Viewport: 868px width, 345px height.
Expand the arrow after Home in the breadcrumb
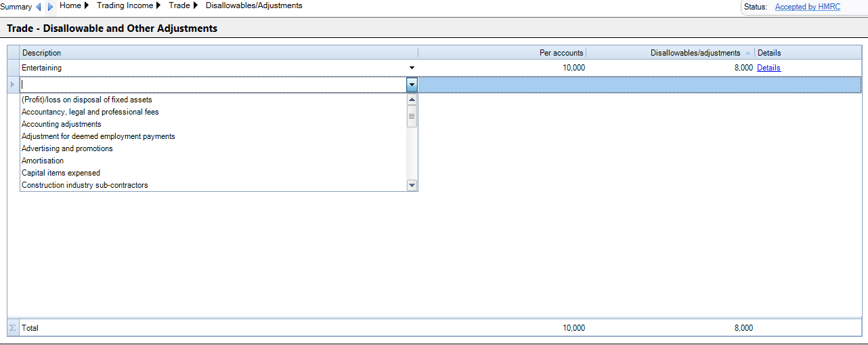click(87, 5)
